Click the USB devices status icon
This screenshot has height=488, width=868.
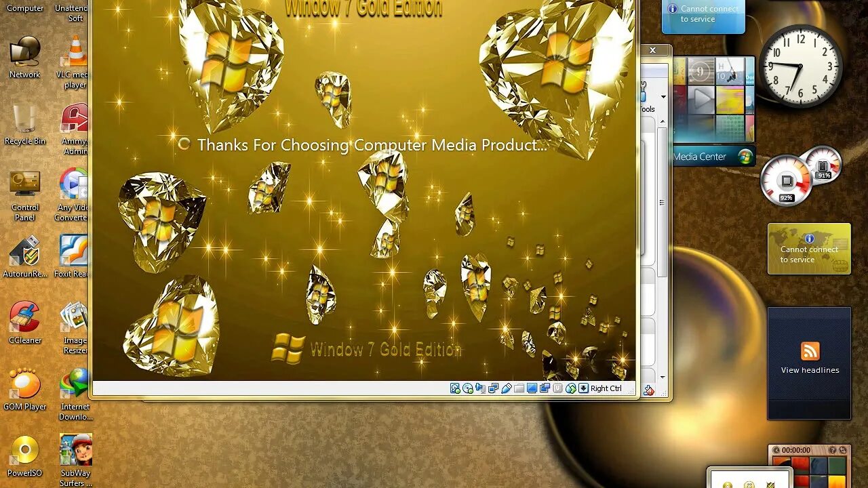coord(507,388)
